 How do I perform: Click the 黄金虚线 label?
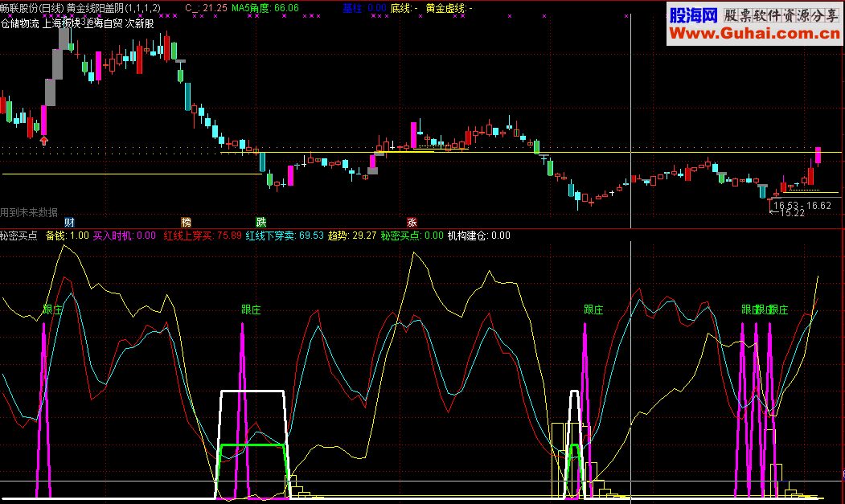449,8
